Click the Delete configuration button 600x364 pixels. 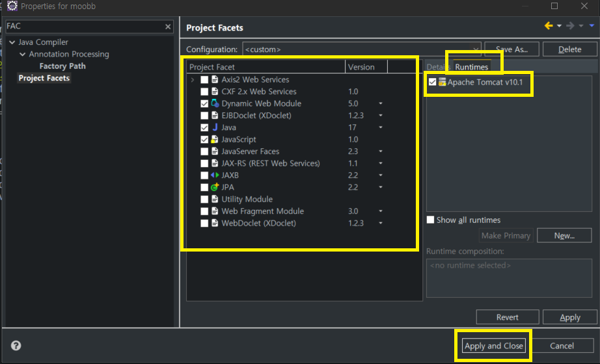click(570, 49)
